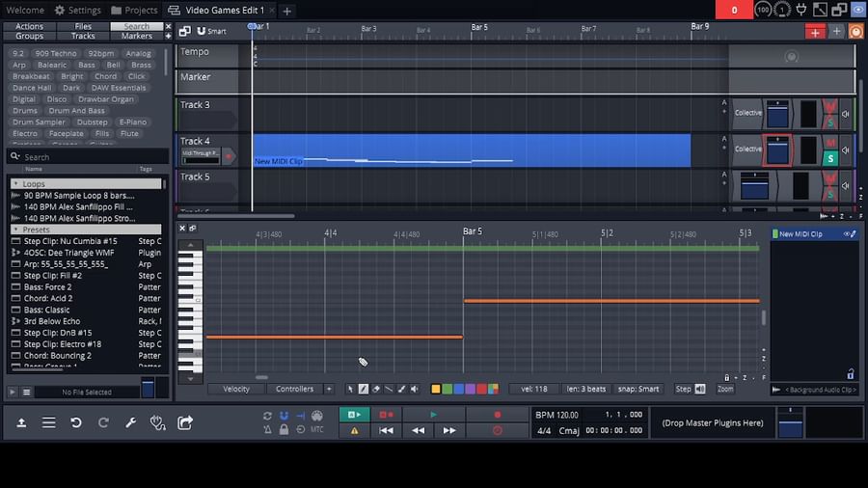Image resolution: width=868 pixels, height=488 pixels.
Task: Start recording with the red record button
Action: point(497,415)
